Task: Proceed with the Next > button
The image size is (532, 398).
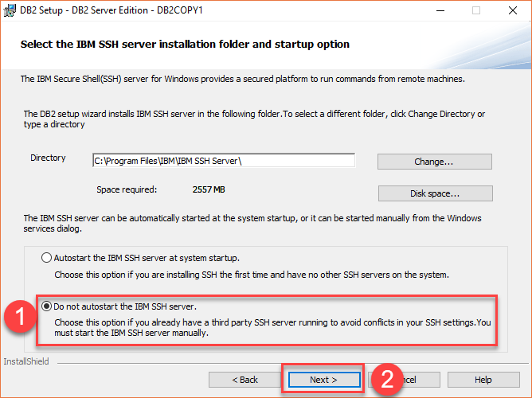Action: (323, 380)
